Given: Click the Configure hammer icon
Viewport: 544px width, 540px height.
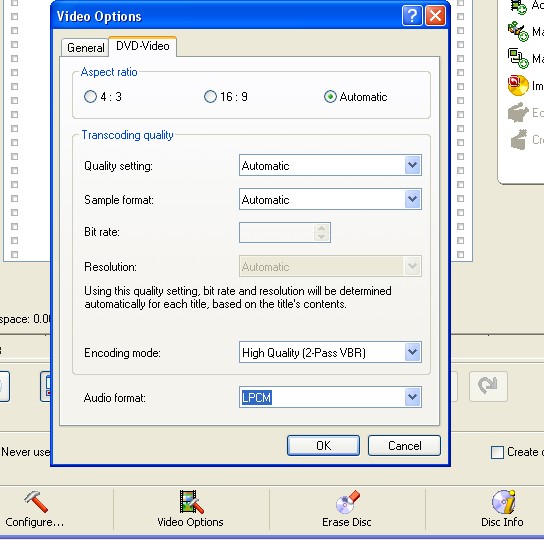Looking at the screenshot, I should (x=36, y=501).
